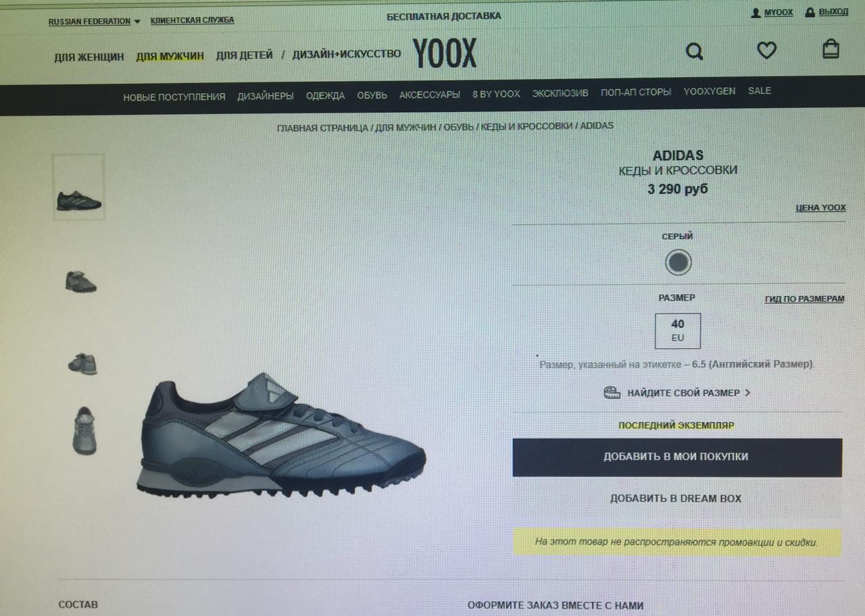Open the ОБУВЬ menu in navigation bar

pyautogui.click(x=372, y=95)
